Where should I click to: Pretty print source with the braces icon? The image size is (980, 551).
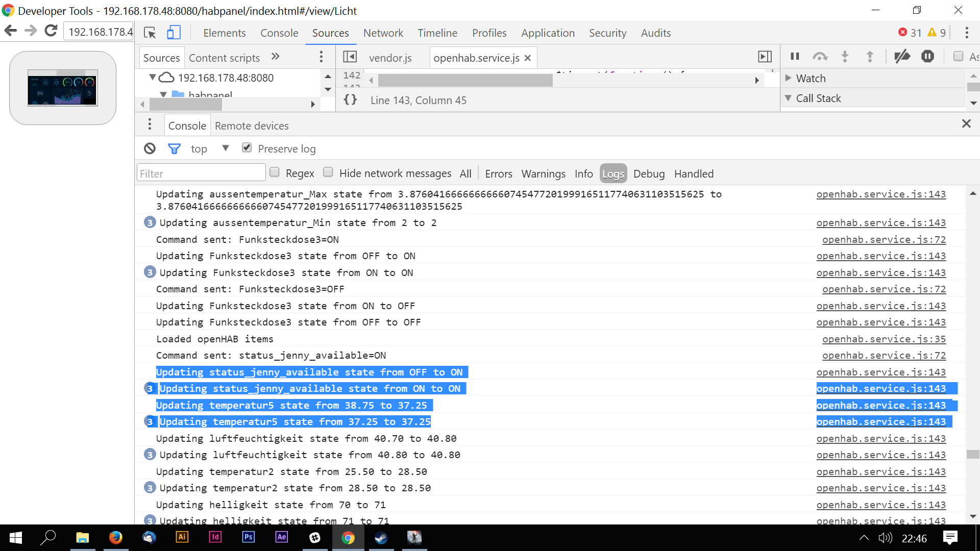[x=350, y=100]
